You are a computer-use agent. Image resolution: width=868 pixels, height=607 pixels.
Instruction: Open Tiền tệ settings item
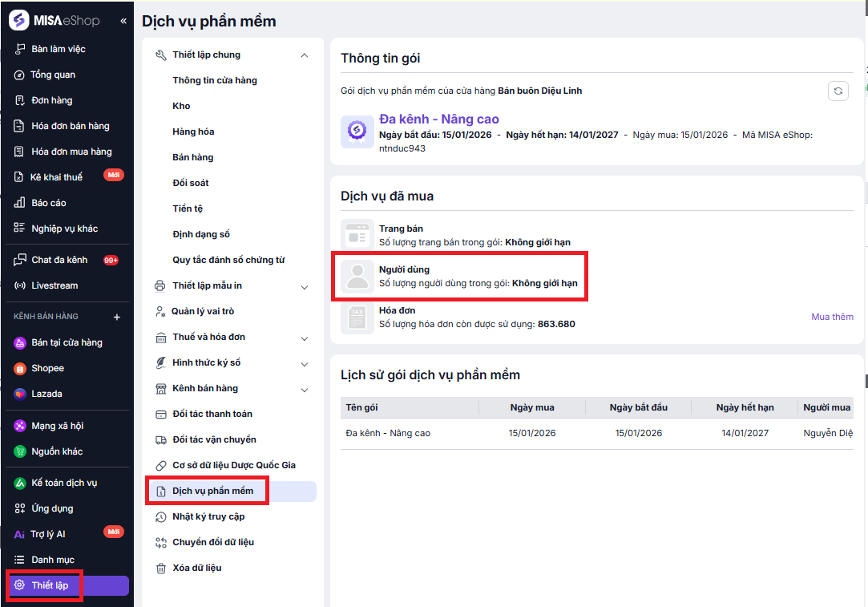(188, 208)
